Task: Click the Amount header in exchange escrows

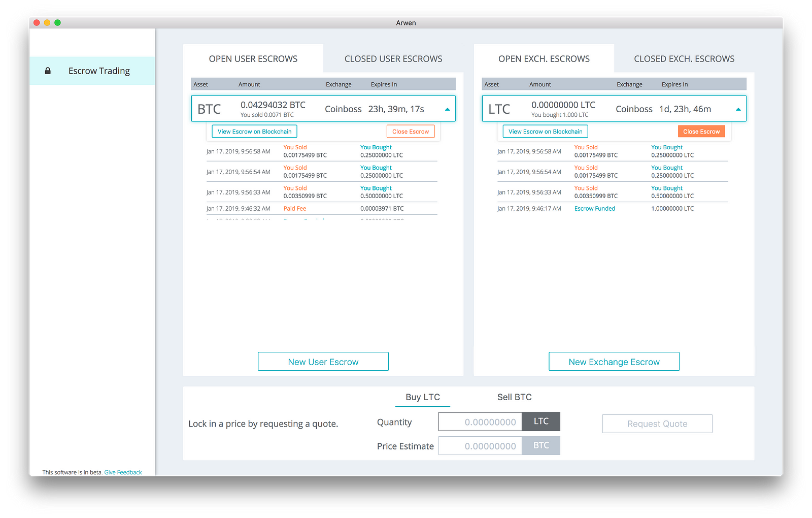Action: 540,85
